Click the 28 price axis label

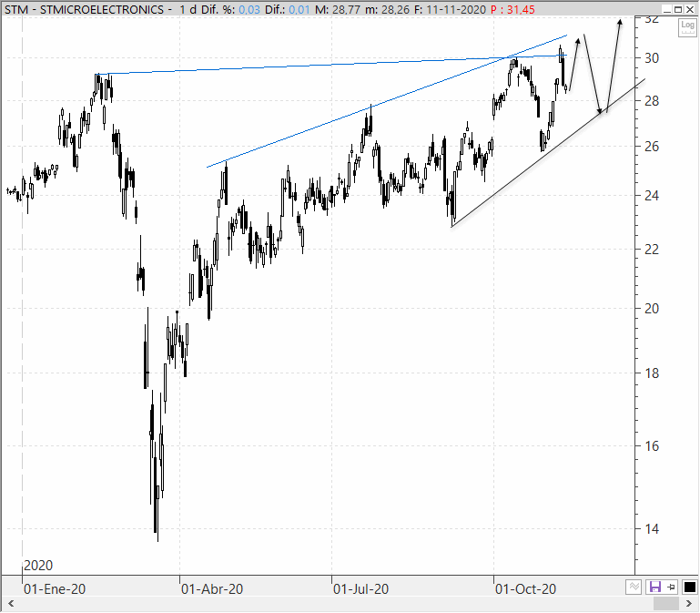652,101
